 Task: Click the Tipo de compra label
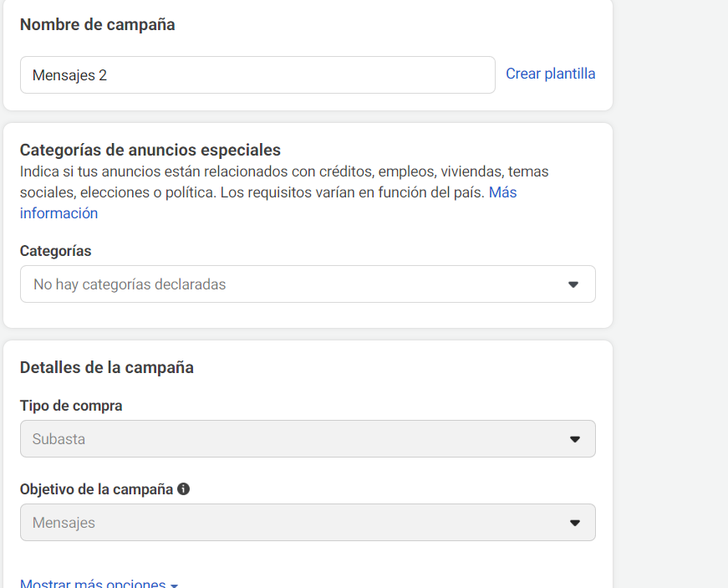[71, 406]
